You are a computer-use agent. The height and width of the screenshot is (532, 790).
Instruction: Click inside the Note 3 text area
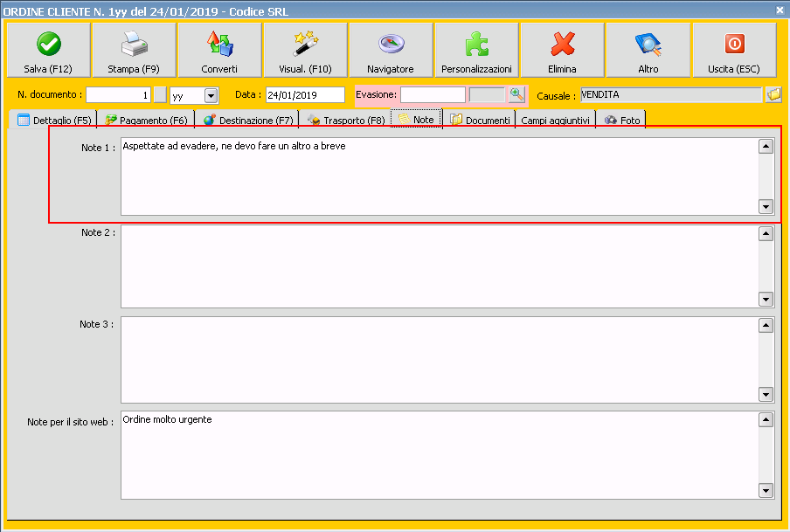pos(440,360)
